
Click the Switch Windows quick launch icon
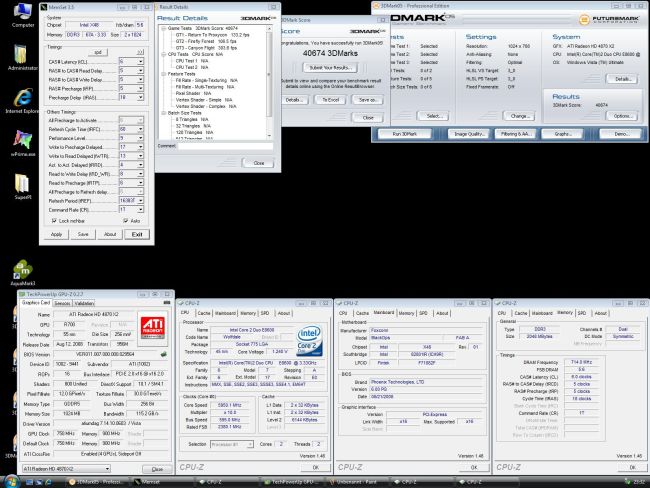[39, 482]
